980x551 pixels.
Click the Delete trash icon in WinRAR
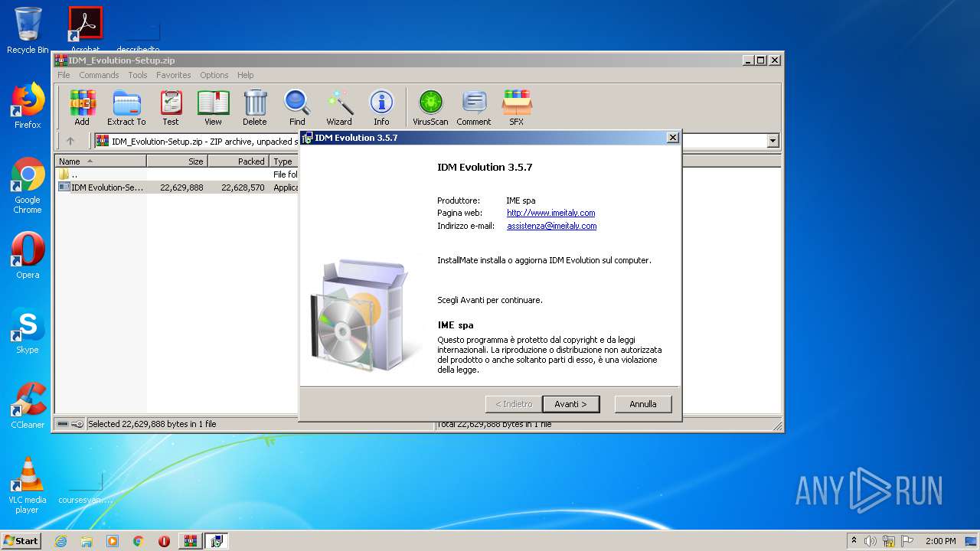click(x=255, y=108)
